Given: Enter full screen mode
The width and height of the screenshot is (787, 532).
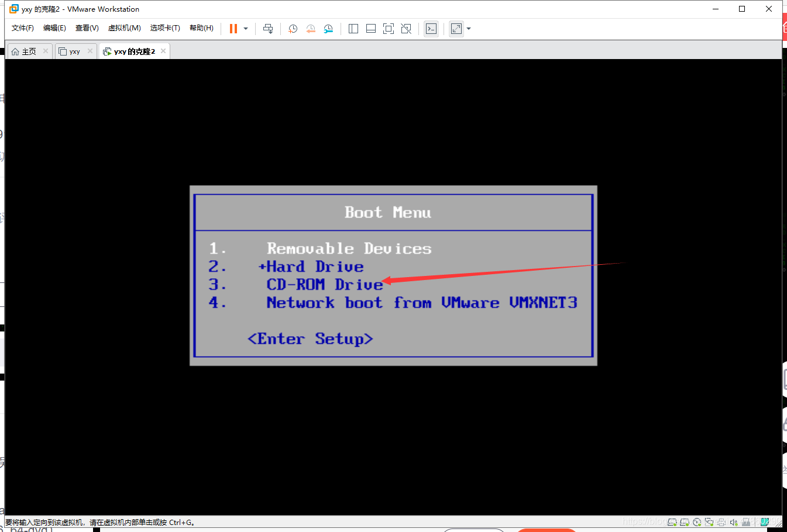Looking at the screenshot, I should pyautogui.click(x=389, y=29).
